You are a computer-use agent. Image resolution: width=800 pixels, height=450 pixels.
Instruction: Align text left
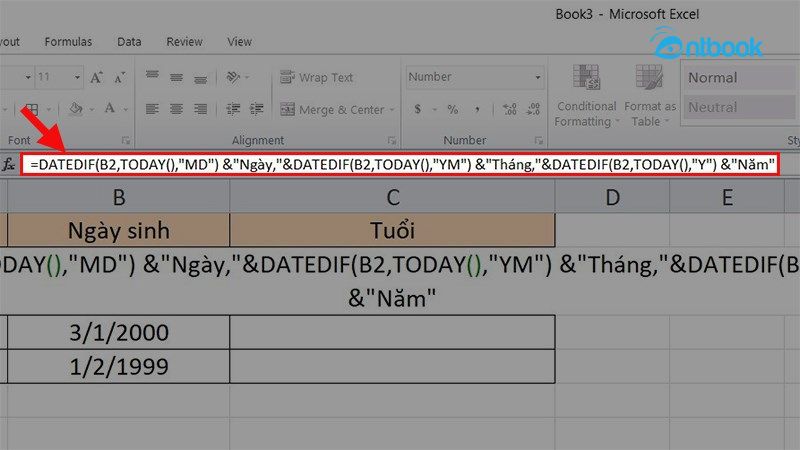(152, 109)
